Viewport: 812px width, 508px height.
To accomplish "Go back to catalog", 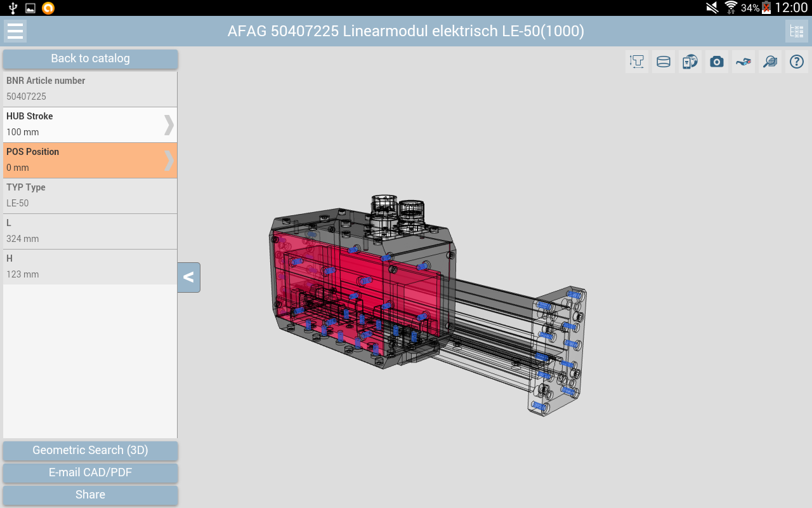I will pyautogui.click(x=90, y=58).
